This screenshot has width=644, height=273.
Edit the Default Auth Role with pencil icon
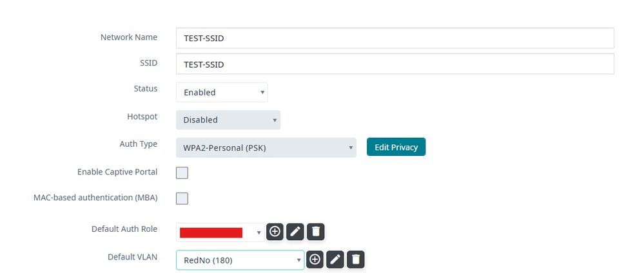295,231
